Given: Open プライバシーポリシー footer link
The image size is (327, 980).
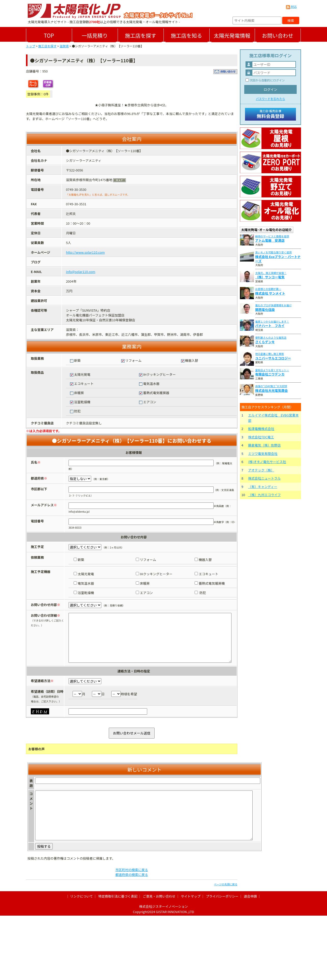Looking at the screenshot, I should click(x=222, y=896).
